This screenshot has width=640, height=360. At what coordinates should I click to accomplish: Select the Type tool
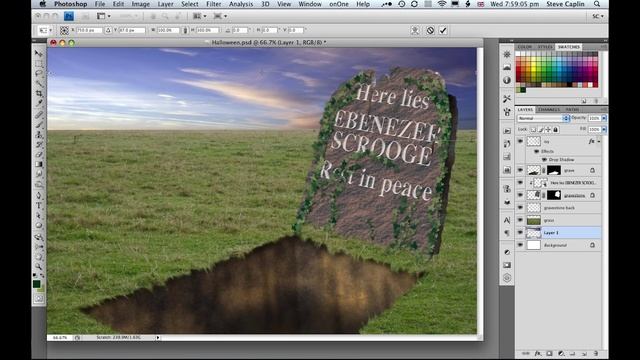pos(39,205)
